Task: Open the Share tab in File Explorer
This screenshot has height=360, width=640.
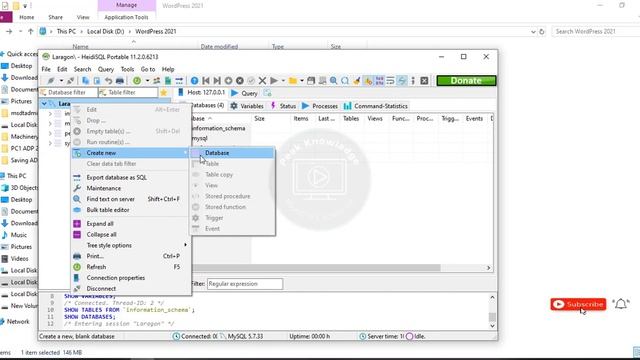Action: (x=56, y=17)
